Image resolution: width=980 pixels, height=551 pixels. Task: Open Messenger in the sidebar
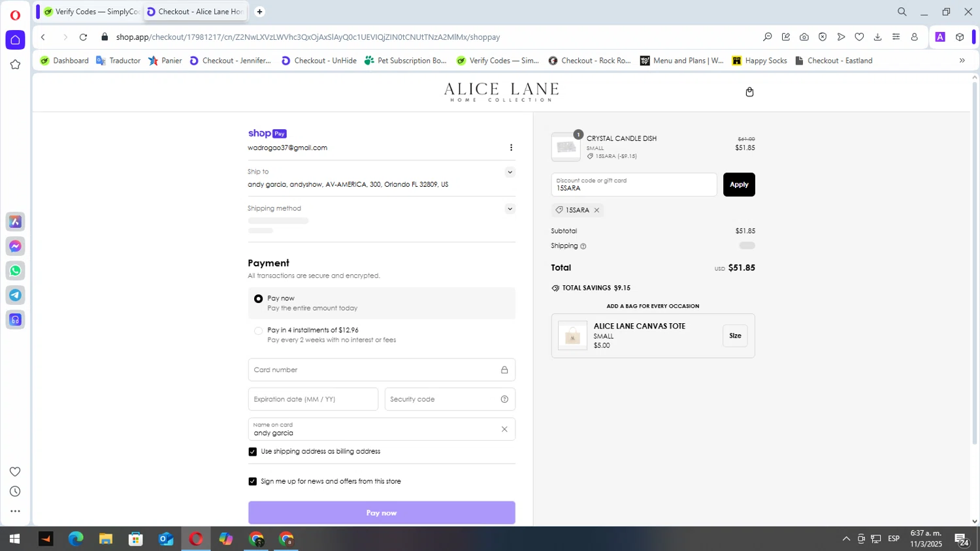click(15, 246)
